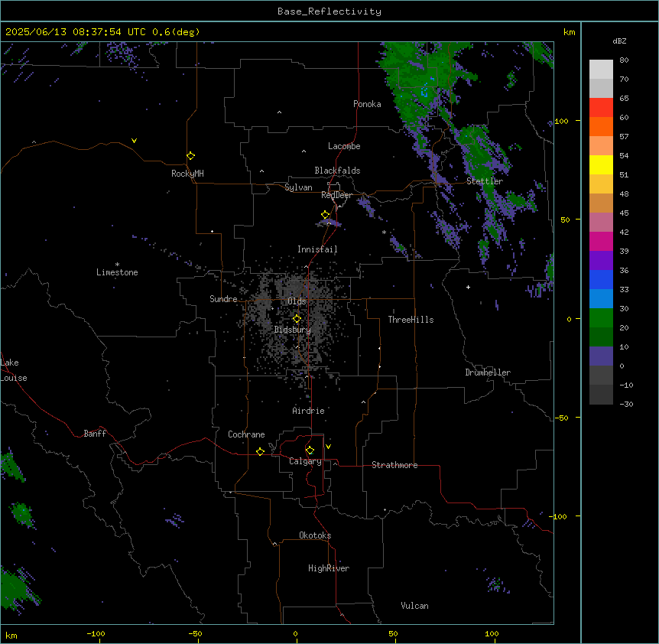The height and width of the screenshot is (644, 659).
Task: Select the yellow diamond marker between Olds and Didsbury
Action: 297,319
